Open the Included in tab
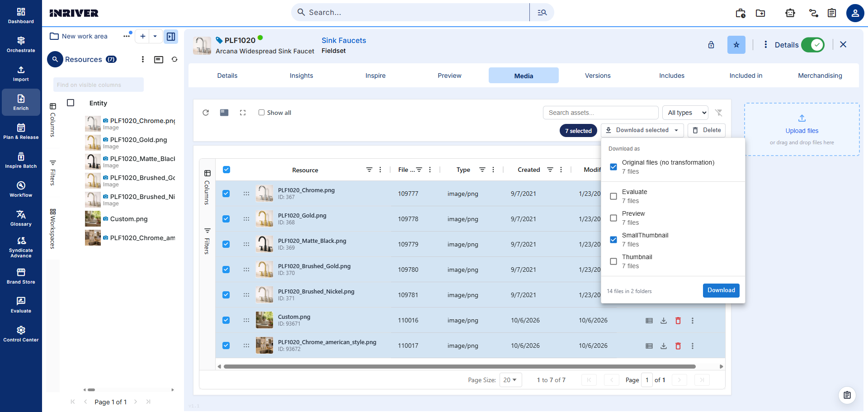 746,76
